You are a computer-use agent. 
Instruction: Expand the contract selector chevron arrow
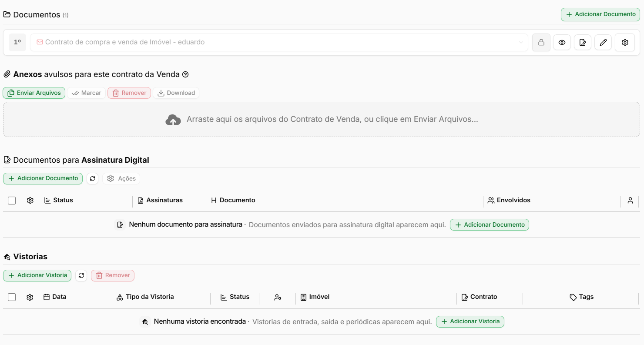click(521, 43)
